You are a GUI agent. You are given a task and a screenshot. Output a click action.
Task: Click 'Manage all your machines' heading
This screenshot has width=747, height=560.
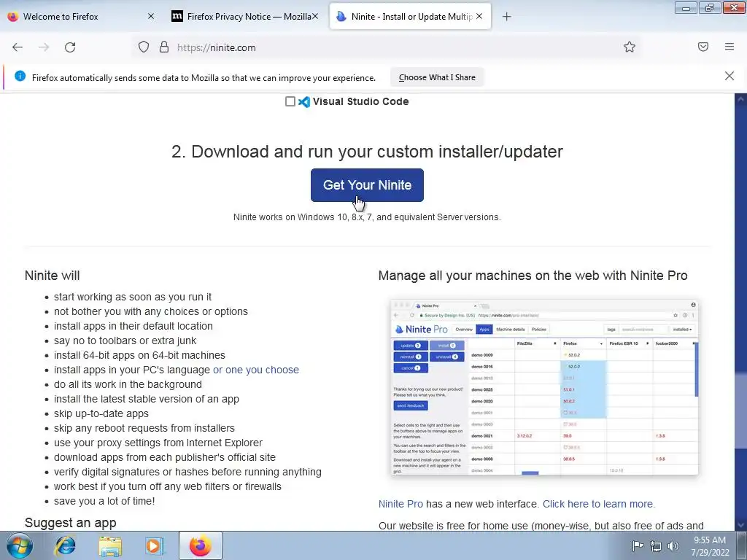pos(533,276)
